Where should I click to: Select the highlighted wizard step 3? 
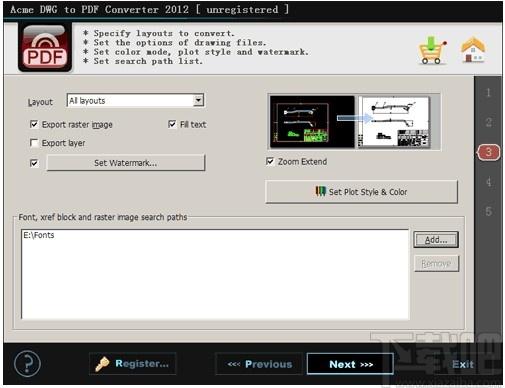pos(489,152)
